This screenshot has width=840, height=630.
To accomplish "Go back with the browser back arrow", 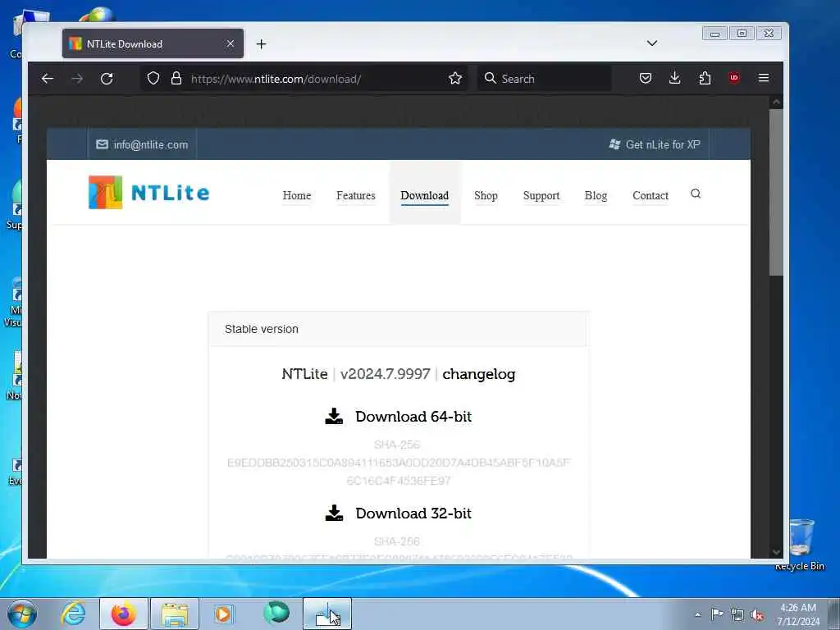I will click(47, 79).
